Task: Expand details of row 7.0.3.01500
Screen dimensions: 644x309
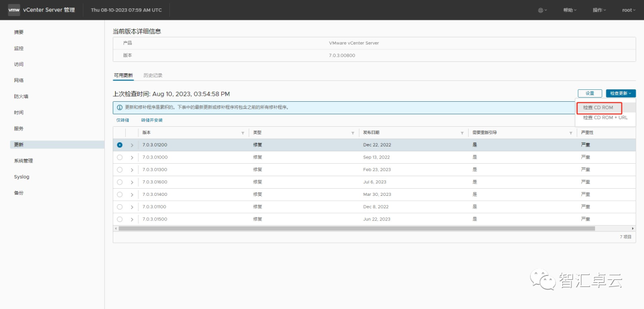Action: pyautogui.click(x=132, y=219)
